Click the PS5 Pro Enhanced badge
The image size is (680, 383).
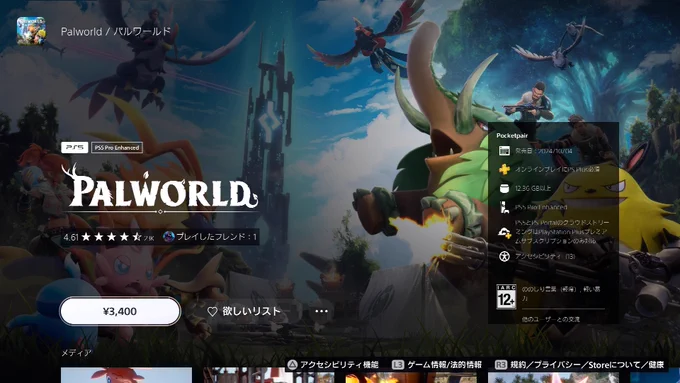pyautogui.click(x=117, y=147)
